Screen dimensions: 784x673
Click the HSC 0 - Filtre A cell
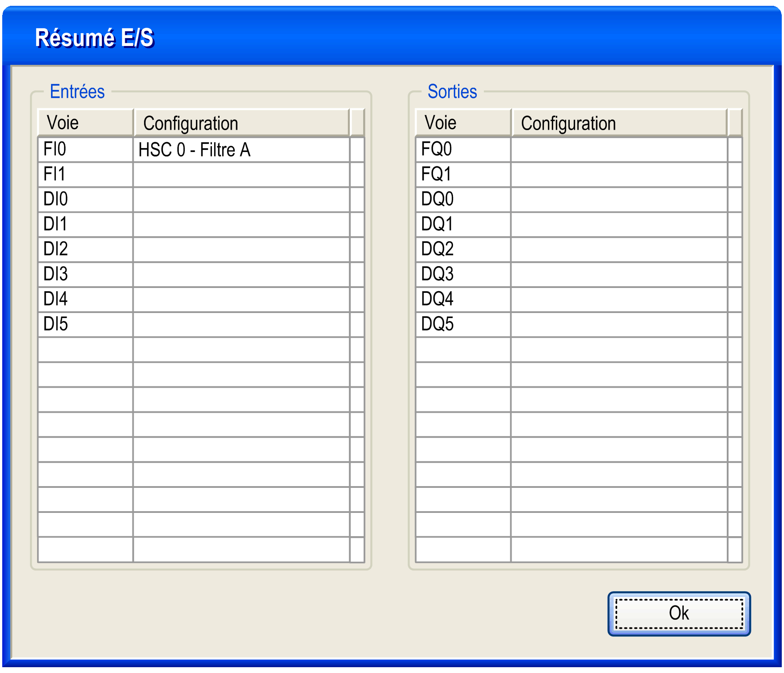241,150
